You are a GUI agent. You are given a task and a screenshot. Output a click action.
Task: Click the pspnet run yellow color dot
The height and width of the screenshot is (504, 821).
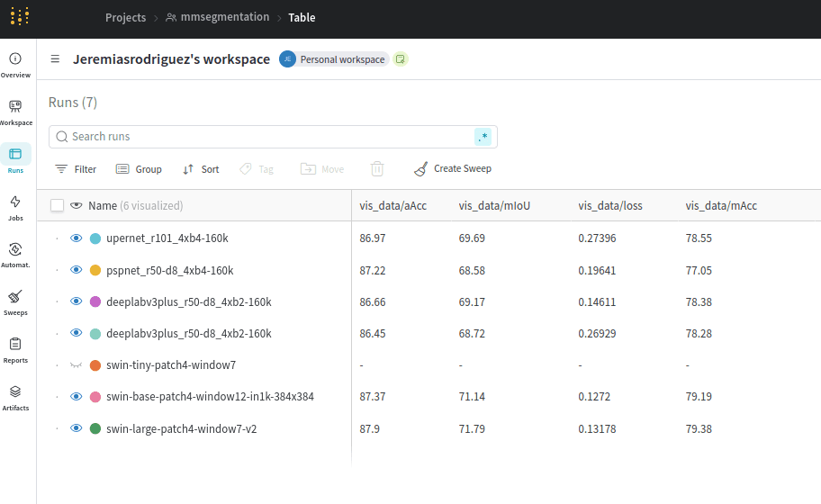pyautogui.click(x=95, y=270)
